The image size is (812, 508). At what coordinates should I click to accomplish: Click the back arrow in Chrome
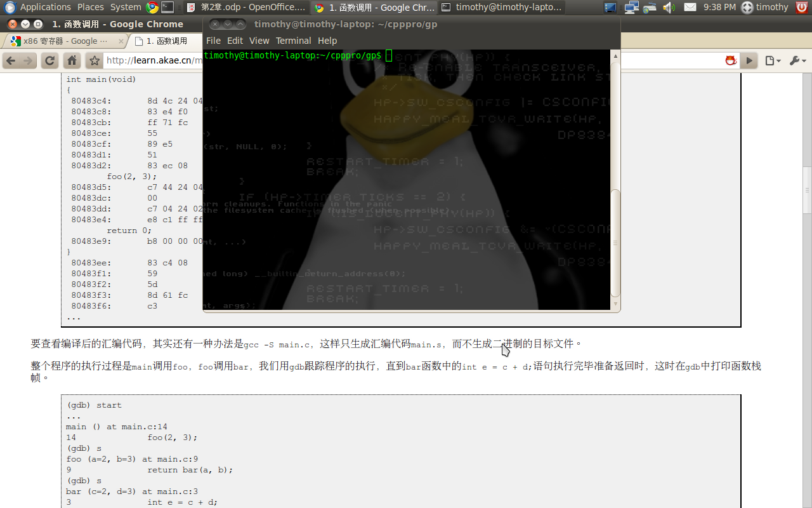click(11, 61)
